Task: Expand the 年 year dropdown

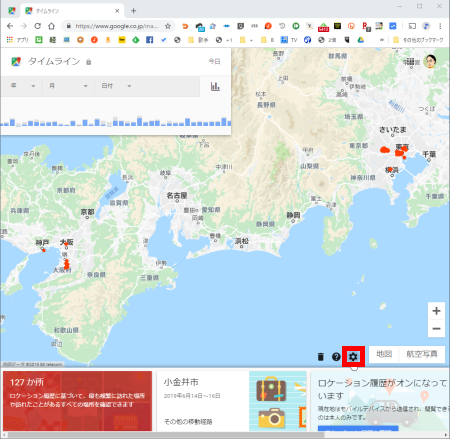Action: click(x=23, y=86)
